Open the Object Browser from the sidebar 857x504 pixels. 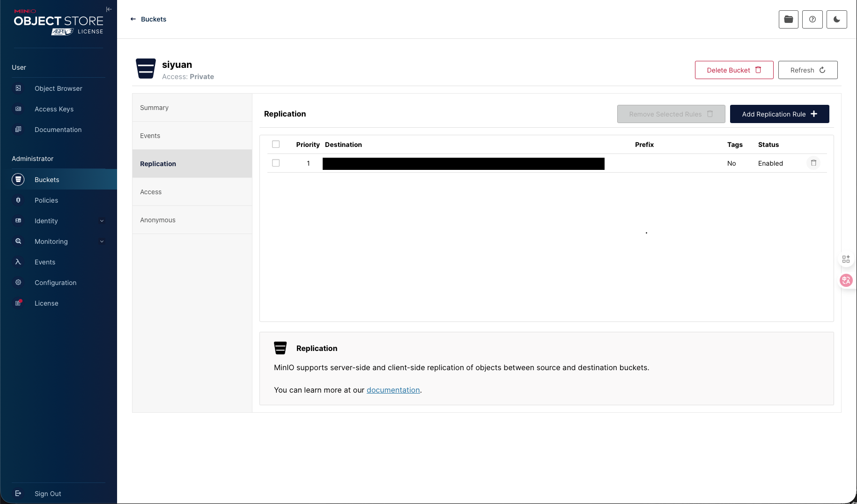click(58, 88)
